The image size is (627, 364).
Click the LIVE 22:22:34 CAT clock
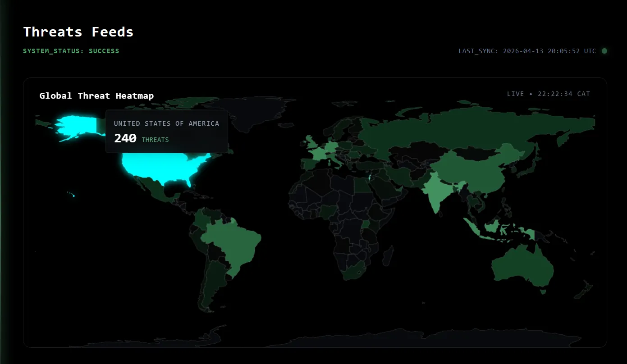549,94
